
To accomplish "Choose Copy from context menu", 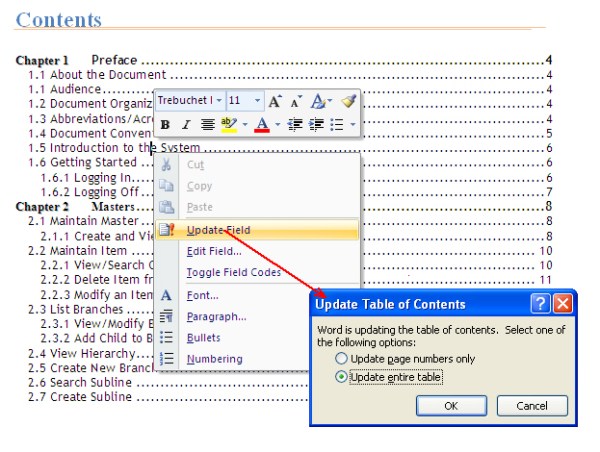I will 257,186.
